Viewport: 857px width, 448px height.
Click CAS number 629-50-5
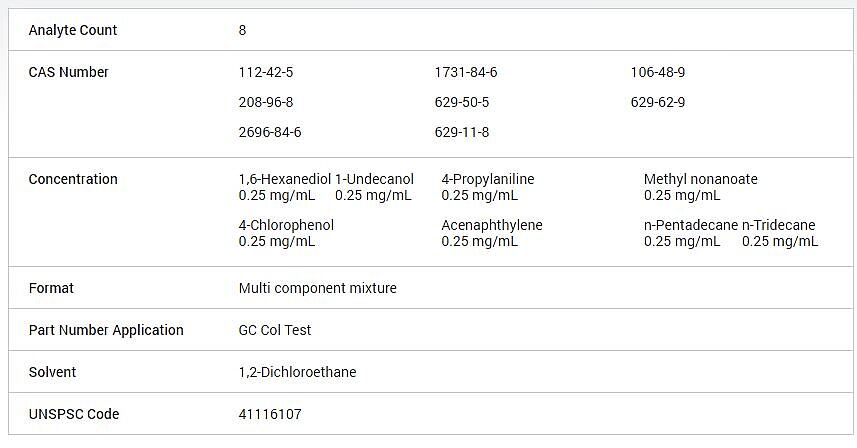(462, 102)
